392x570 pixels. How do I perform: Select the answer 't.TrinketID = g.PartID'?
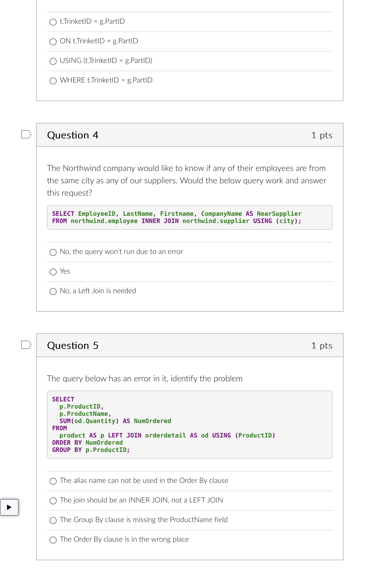(53, 22)
